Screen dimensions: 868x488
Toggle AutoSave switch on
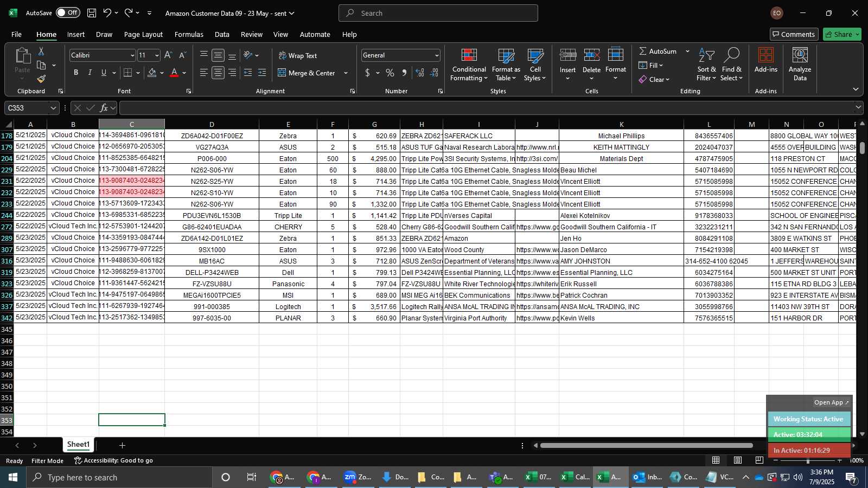pyautogui.click(x=68, y=12)
